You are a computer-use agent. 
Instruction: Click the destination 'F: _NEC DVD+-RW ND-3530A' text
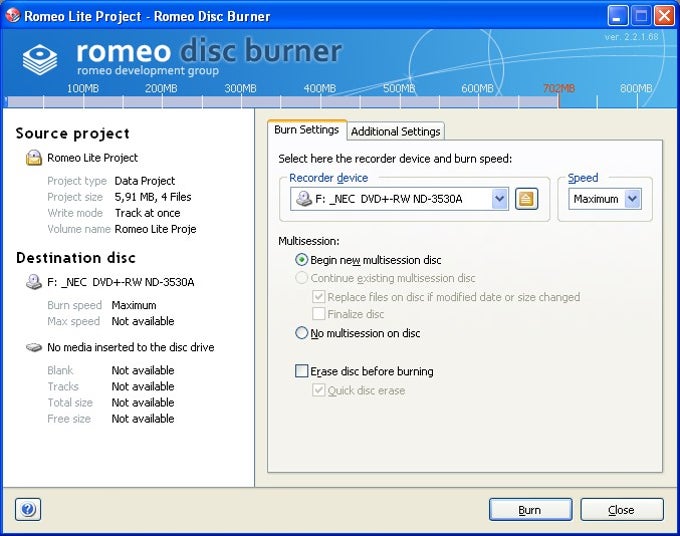pos(121,282)
